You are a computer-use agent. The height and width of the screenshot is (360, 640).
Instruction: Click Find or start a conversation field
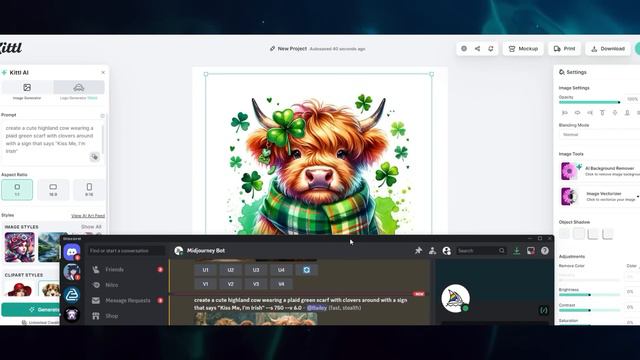point(126,251)
